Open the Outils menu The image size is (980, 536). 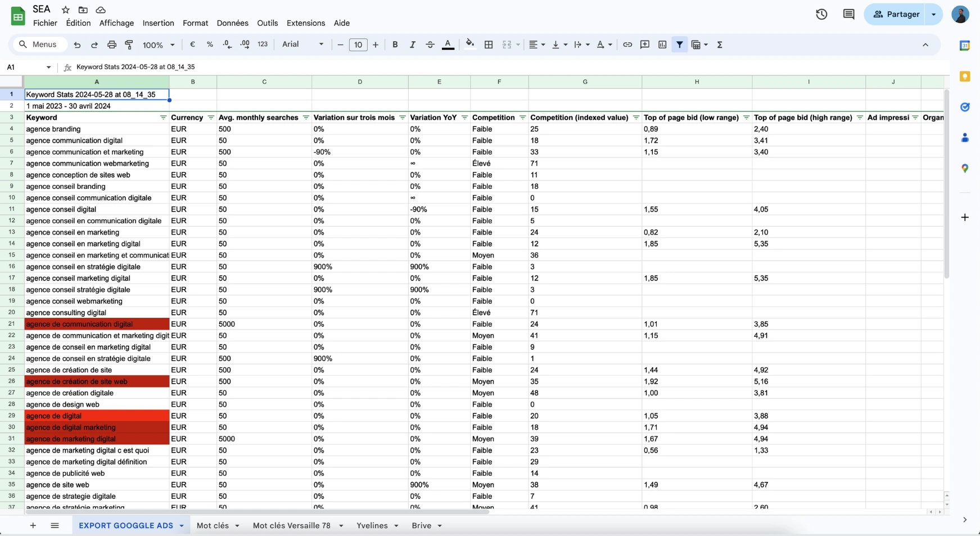point(268,23)
